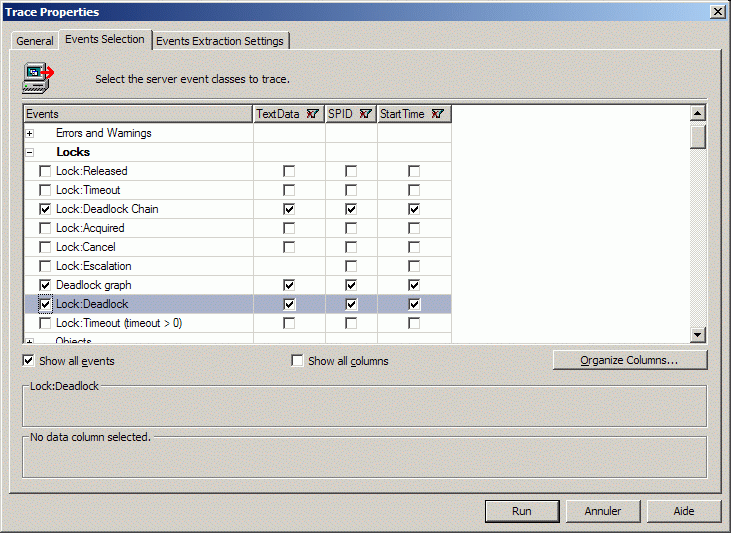Open the Events Extraction Settings tab

pyautogui.click(x=221, y=41)
